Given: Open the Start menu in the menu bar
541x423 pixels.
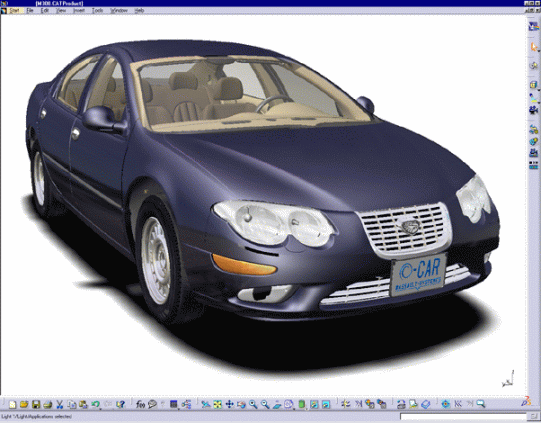Looking at the screenshot, I should [14, 10].
